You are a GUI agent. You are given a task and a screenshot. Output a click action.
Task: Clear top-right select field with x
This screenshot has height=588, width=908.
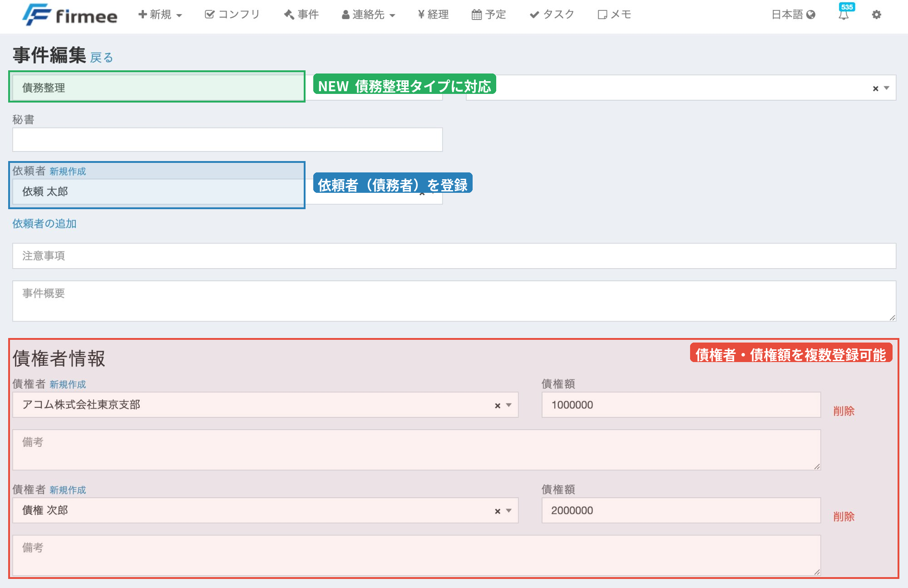click(875, 88)
